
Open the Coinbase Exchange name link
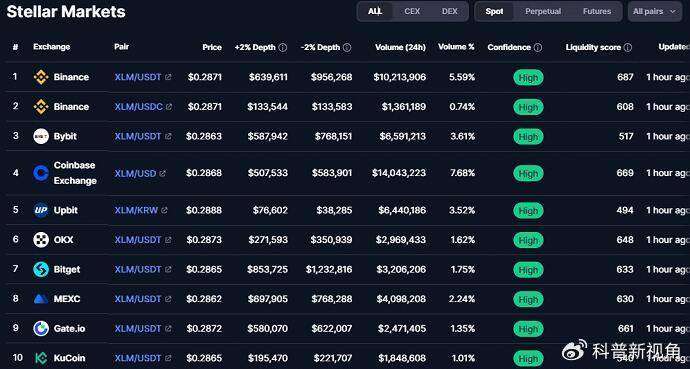pyautogui.click(x=75, y=173)
